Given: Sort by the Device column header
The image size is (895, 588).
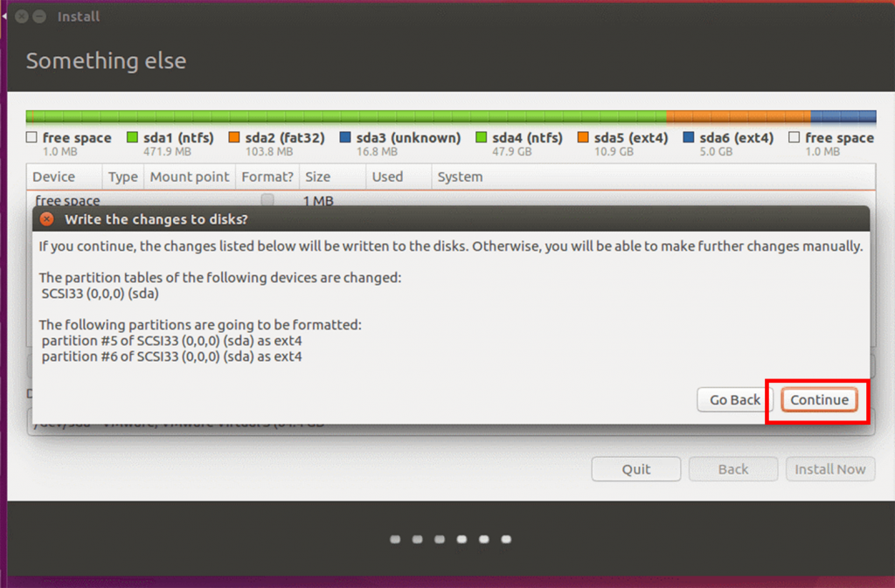Looking at the screenshot, I should tap(54, 176).
